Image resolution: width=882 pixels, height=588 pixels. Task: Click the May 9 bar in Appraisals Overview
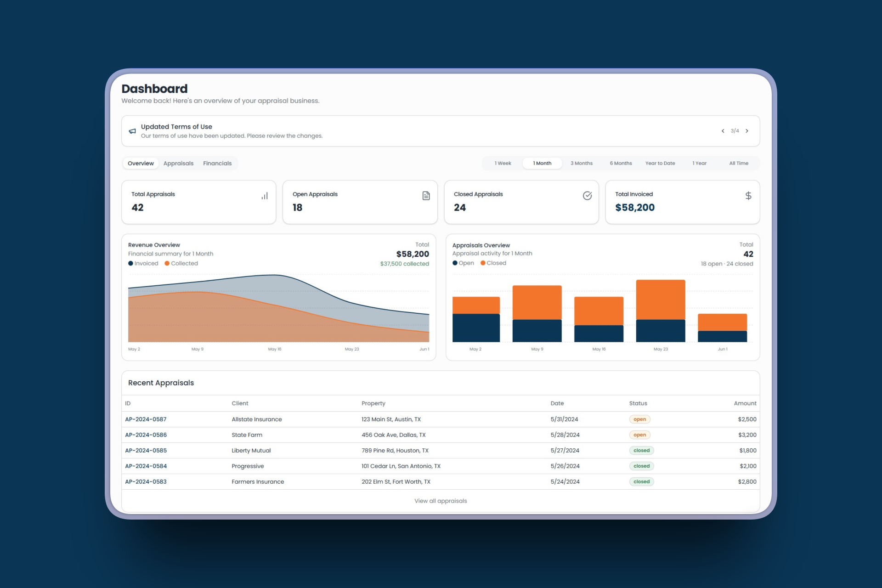coord(537,314)
